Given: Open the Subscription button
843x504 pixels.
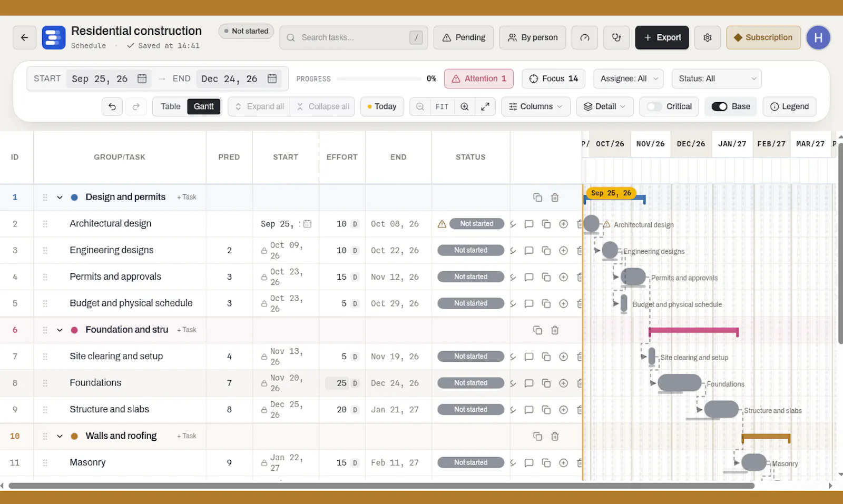Looking at the screenshot, I should pos(763,37).
